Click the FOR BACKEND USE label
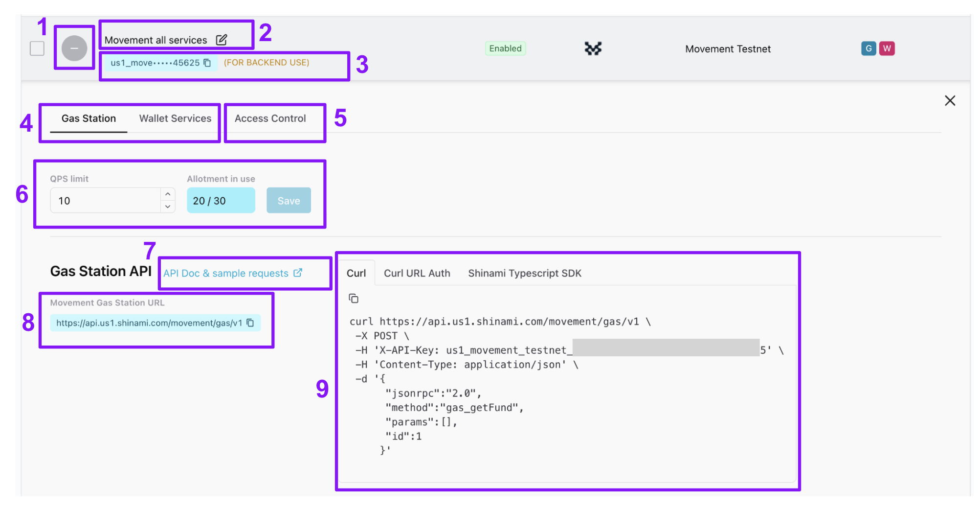980x511 pixels. [267, 63]
